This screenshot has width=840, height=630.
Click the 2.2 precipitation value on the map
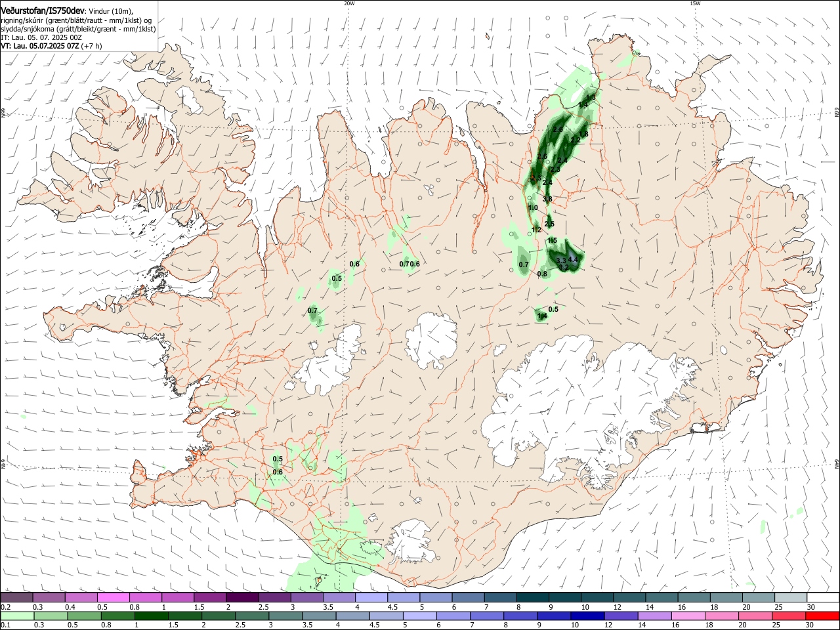pyautogui.click(x=576, y=140)
